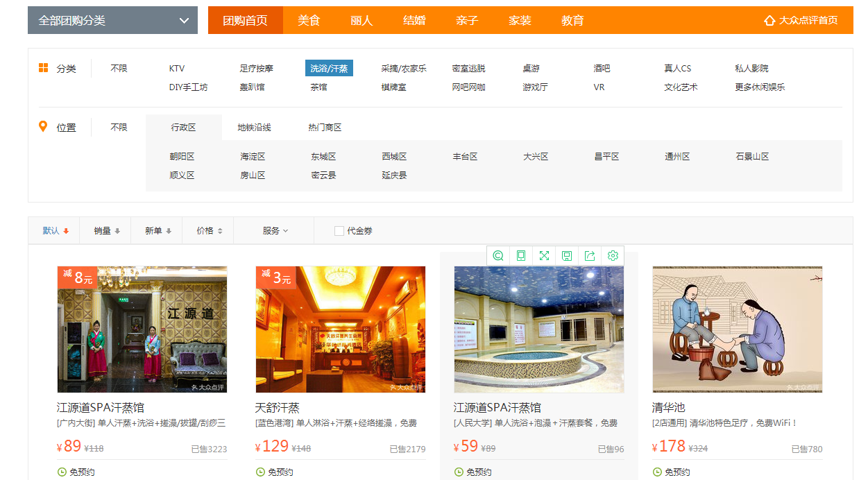
Task: Open the 天舒汗蒸 deal title
Action: pyautogui.click(x=278, y=408)
